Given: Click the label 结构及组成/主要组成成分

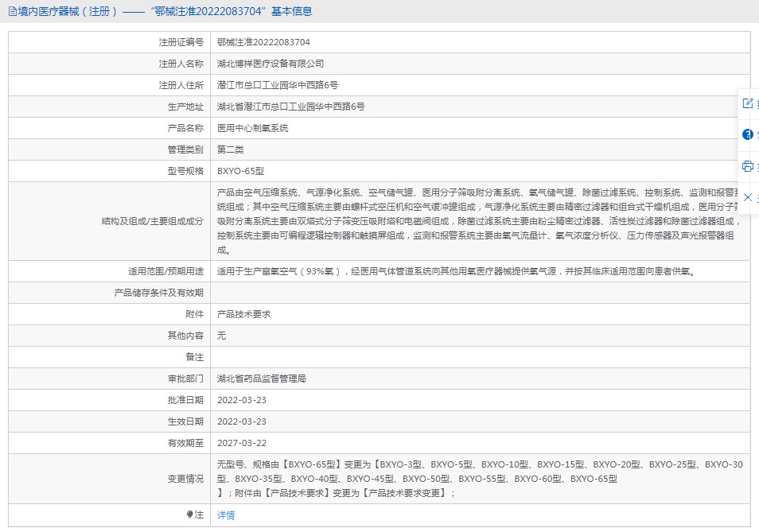Looking at the screenshot, I should (153, 221).
